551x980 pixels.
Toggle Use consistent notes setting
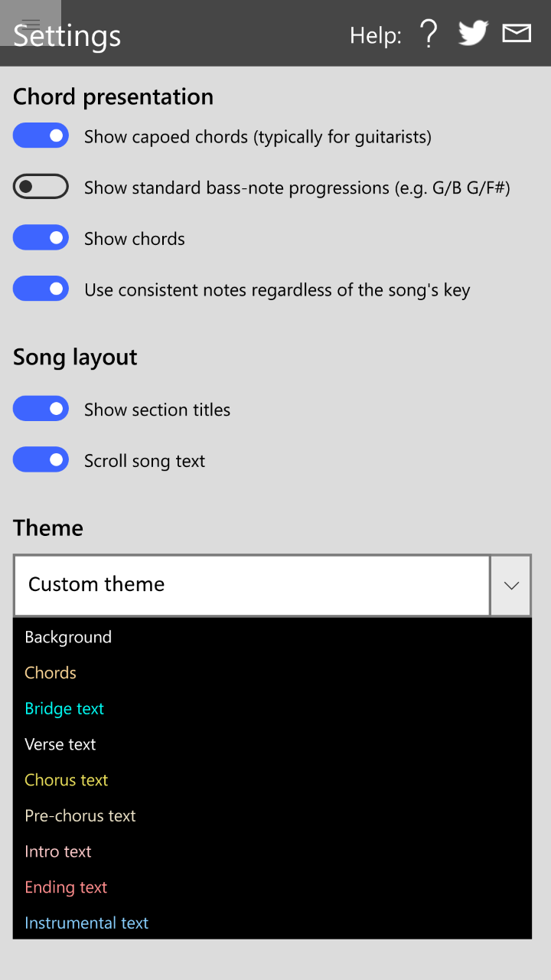(41, 289)
